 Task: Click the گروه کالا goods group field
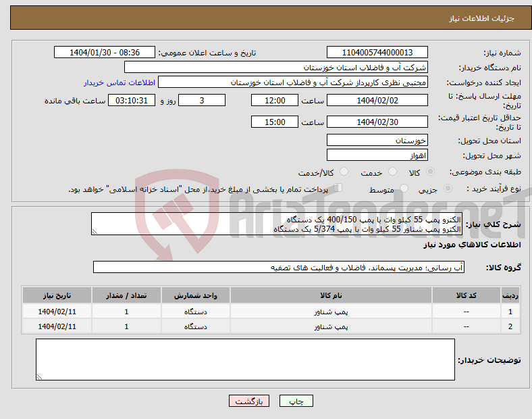click(279, 267)
